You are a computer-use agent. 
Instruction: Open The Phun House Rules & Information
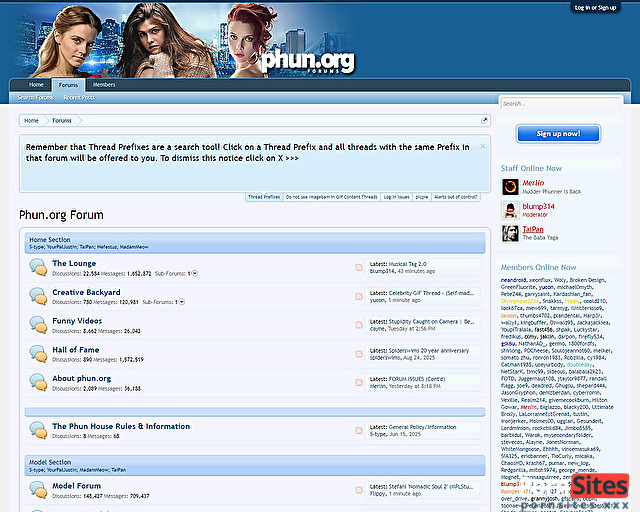point(121,426)
